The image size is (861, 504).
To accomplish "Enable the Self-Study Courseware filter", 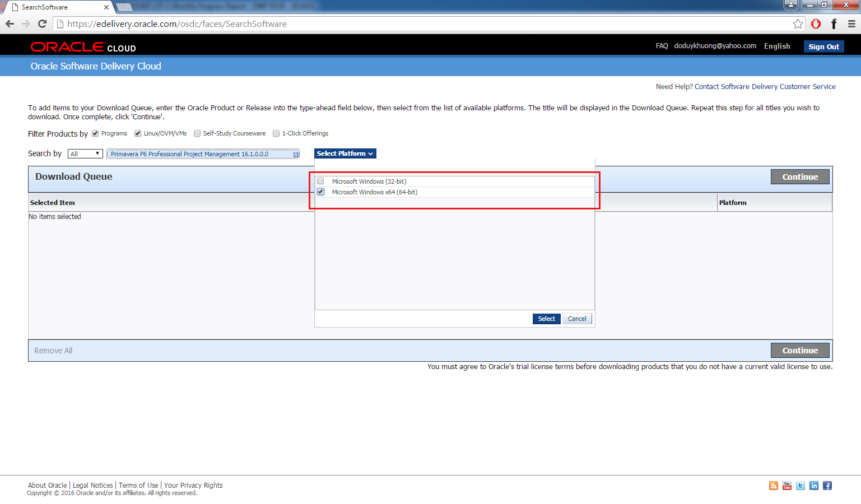I will tap(197, 133).
